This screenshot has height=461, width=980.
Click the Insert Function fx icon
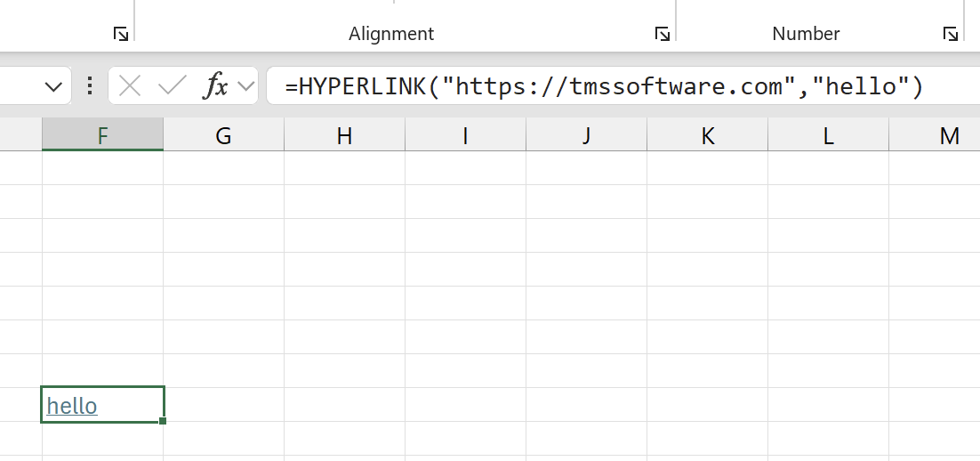[x=215, y=85]
